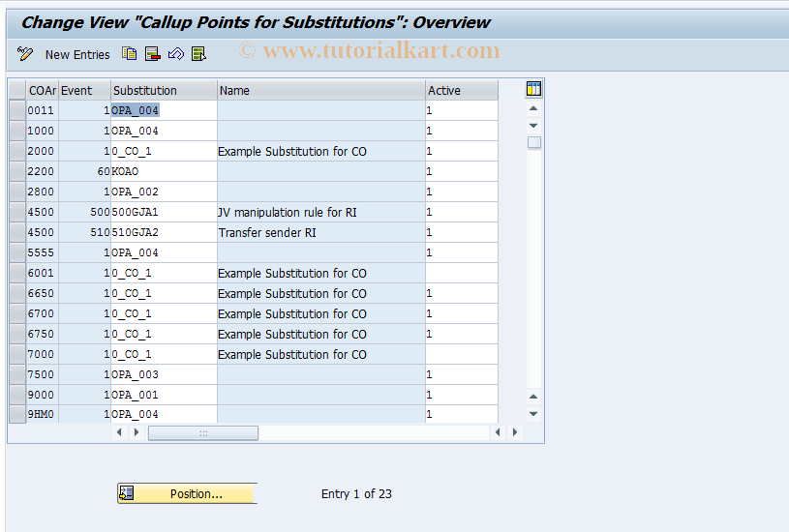Click the right arrow of Substitution column scroller
Viewport: 789px width, 532px height.
pyautogui.click(x=137, y=432)
